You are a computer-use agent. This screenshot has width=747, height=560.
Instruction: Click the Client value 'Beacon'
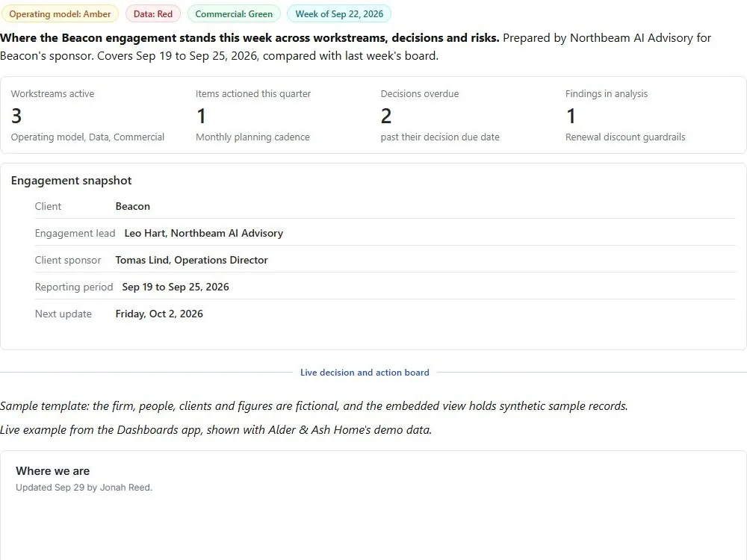(x=133, y=206)
